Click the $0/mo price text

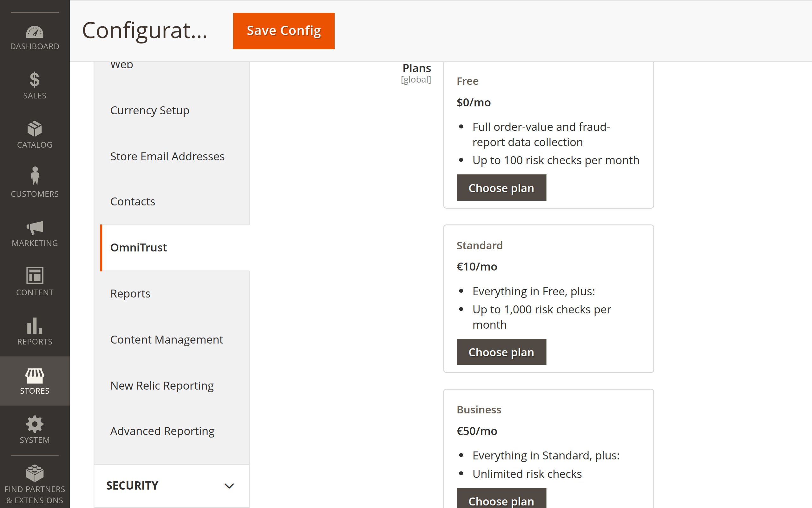(474, 103)
